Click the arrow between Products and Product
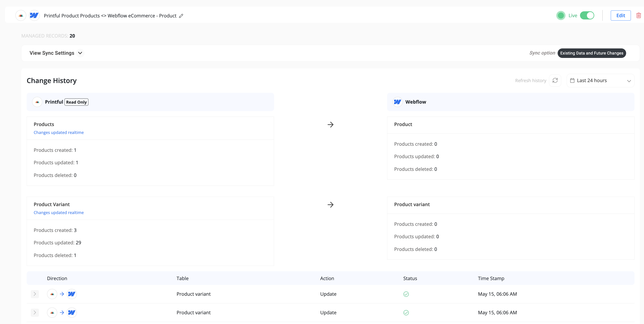Screen dimensions: 644x324 point(331,125)
